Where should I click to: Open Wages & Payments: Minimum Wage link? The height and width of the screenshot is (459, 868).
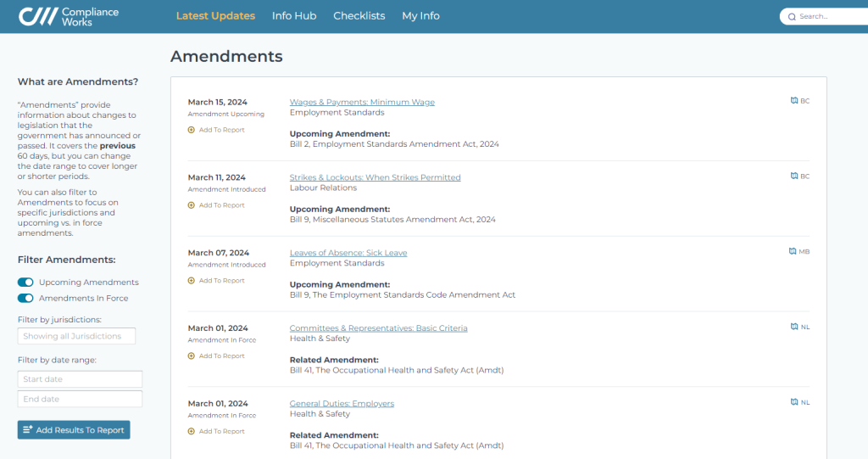[362, 102]
